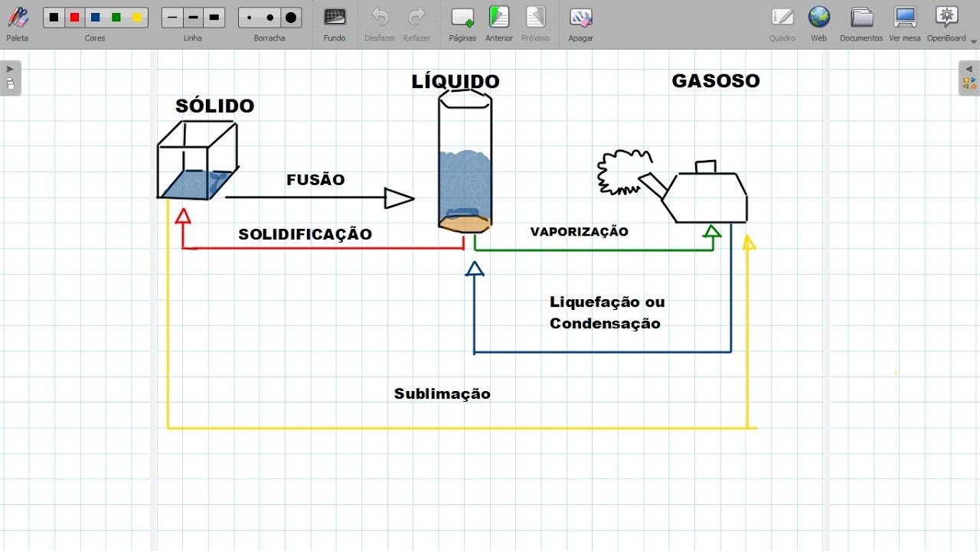Open the OpenBoard settings menu
The image size is (980, 551).
(946, 22)
